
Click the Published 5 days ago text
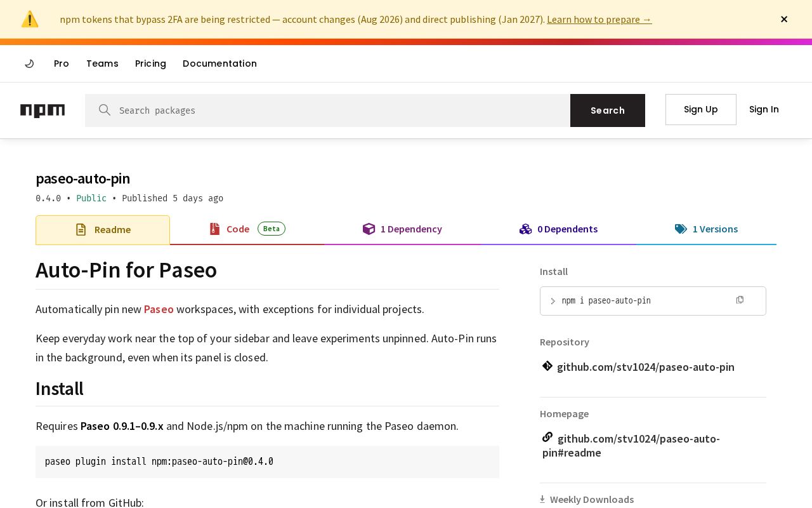[x=173, y=198]
